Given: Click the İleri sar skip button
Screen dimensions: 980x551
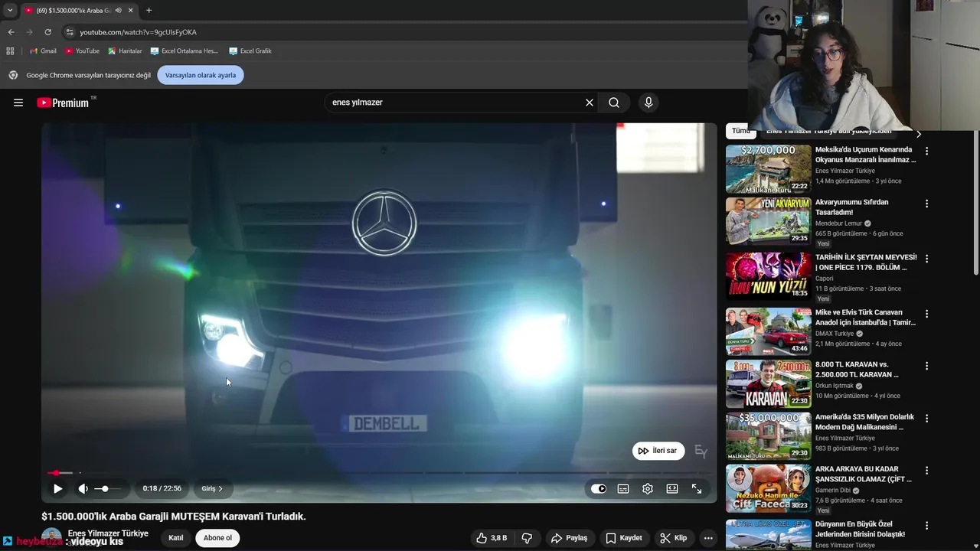Looking at the screenshot, I should [x=658, y=451].
